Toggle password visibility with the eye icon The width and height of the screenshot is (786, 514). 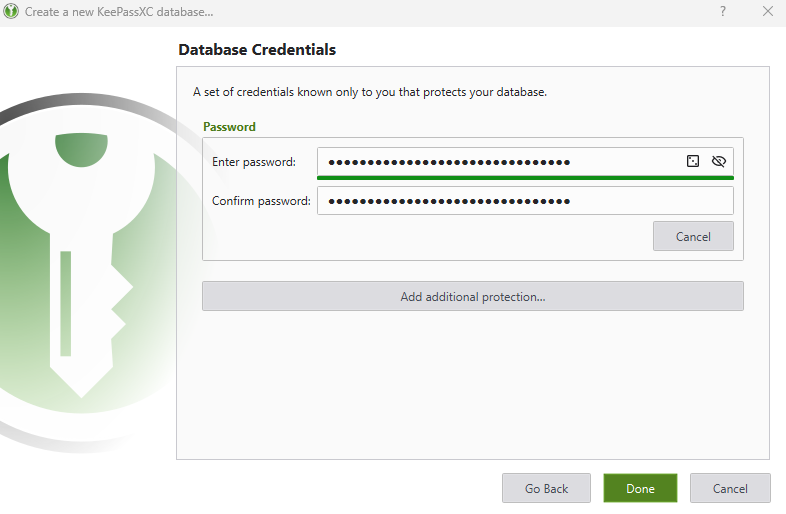tap(718, 161)
